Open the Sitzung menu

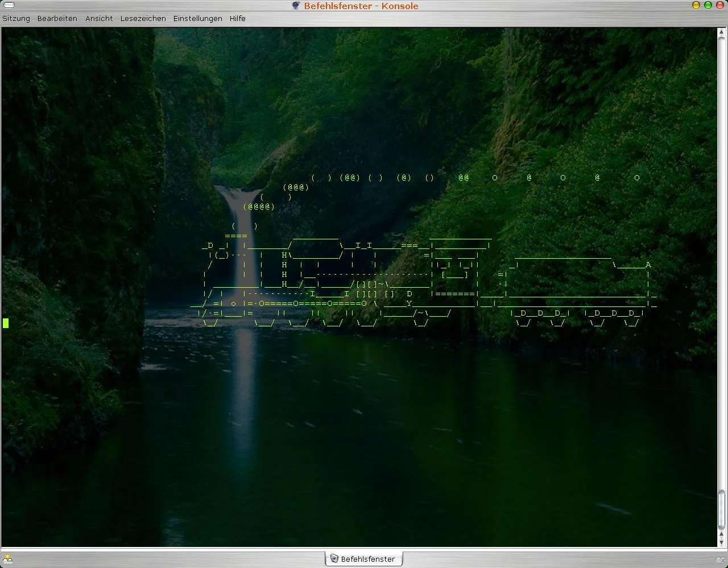[16, 18]
